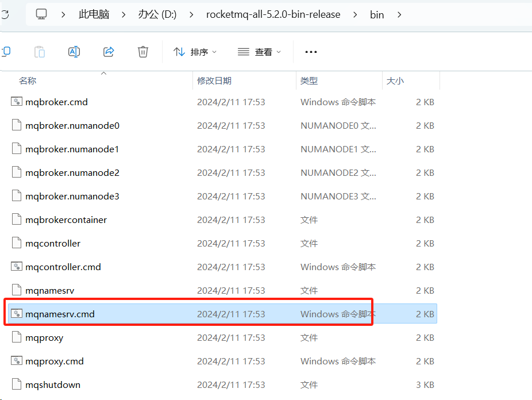Click the NUMANODE3 type cell
This screenshot has width=532, height=400.
(338, 197)
